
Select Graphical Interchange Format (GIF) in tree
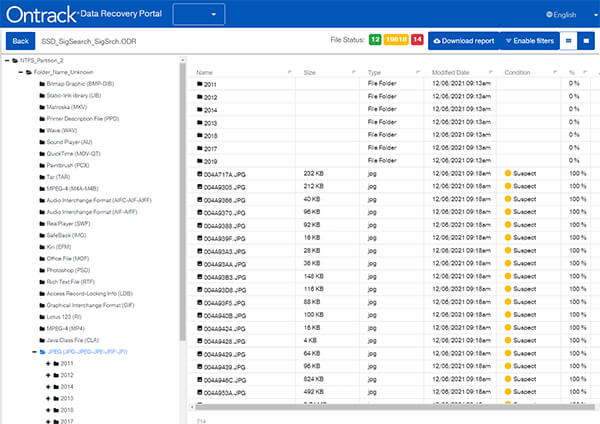point(90,305)
